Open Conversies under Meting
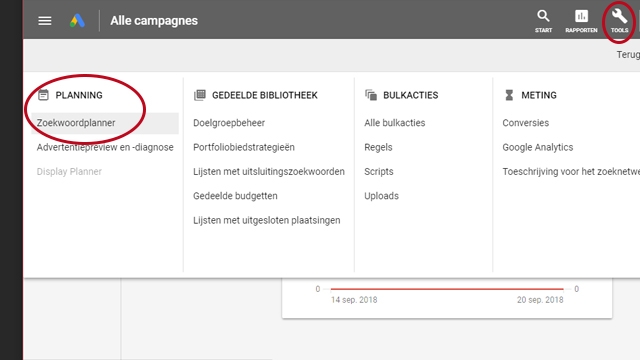Viewport: 640px width, 360px height. point(526,123)
